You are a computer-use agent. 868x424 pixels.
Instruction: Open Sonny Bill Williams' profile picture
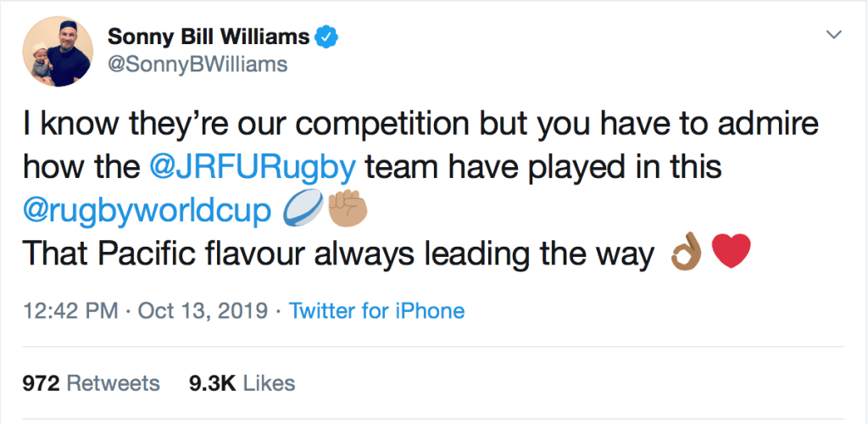pos(58,52)
